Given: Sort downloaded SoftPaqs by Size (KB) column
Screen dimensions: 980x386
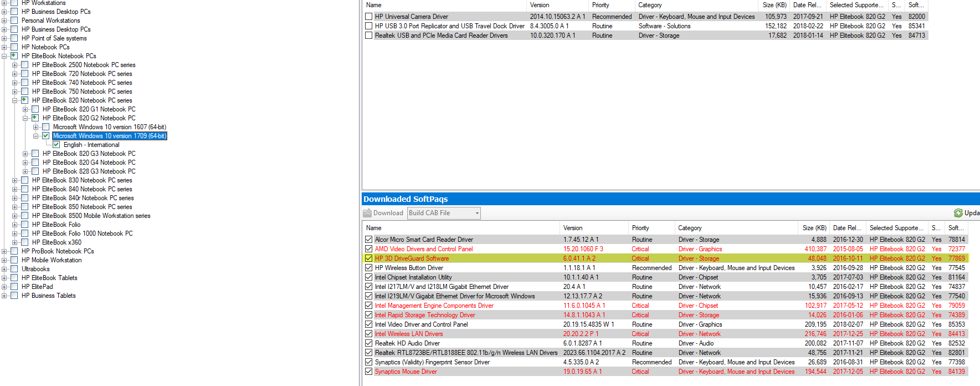Looking at the screenshot, I should (814, 228).
